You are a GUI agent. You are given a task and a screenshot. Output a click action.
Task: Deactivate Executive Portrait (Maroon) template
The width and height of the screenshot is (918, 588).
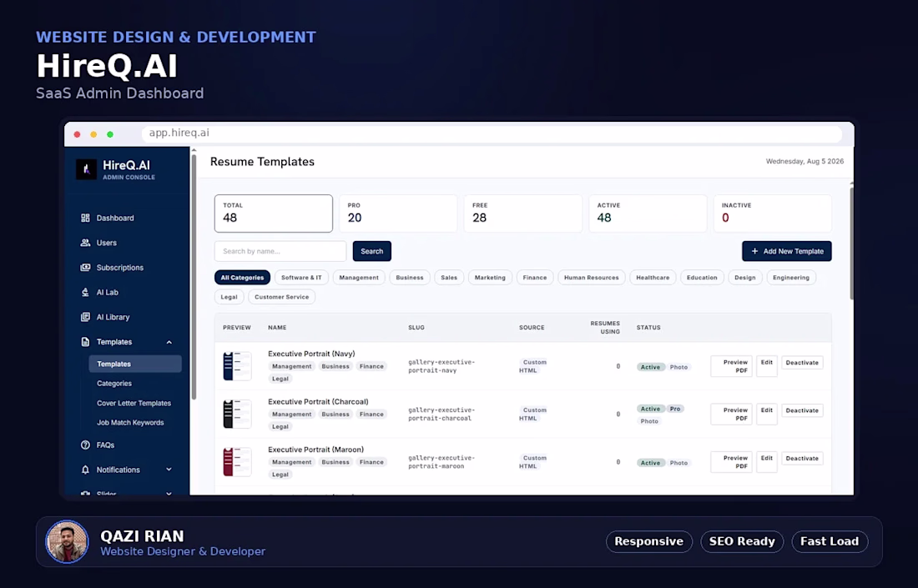pyautogui.click(x=802, y=459)
